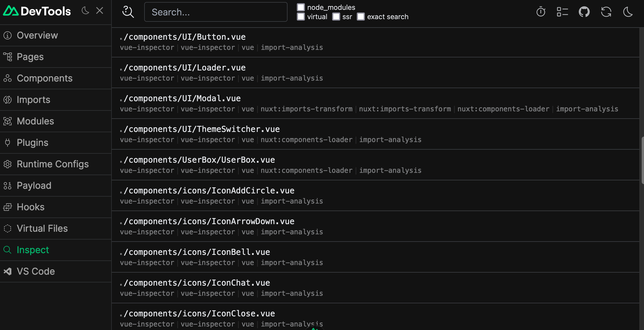Switch to the Runtime Configs section
Image resolution: width=644 pixels, height=330 pixels.
pyautogui.click(x=53, y=164)
